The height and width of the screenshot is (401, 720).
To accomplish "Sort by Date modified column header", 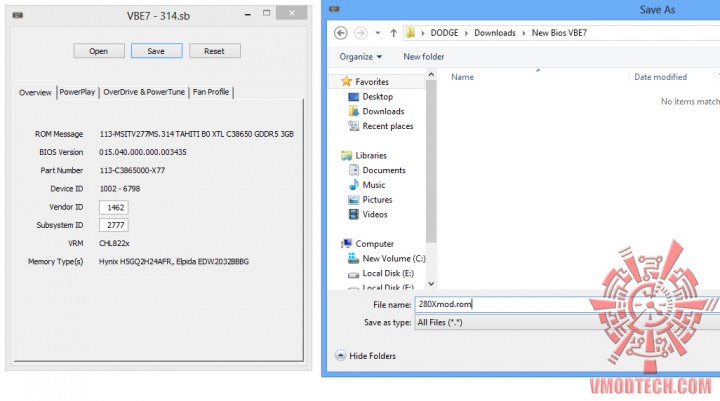I will coord(660,77).
